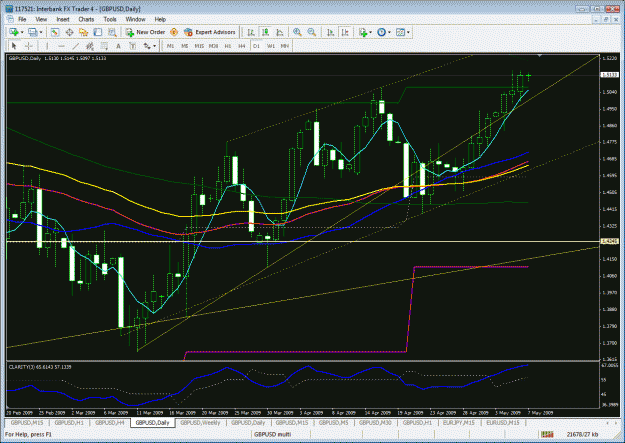The image size is (625, 443).
Task: Select the Fibonacci Retracement tool
Action: point(104,46)
